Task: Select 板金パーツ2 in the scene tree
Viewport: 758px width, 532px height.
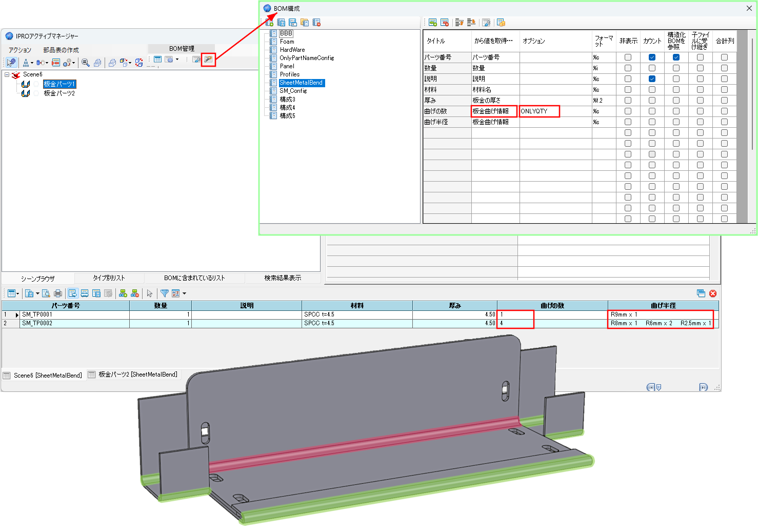Action: pyautogui.click(x=59, y=93)
